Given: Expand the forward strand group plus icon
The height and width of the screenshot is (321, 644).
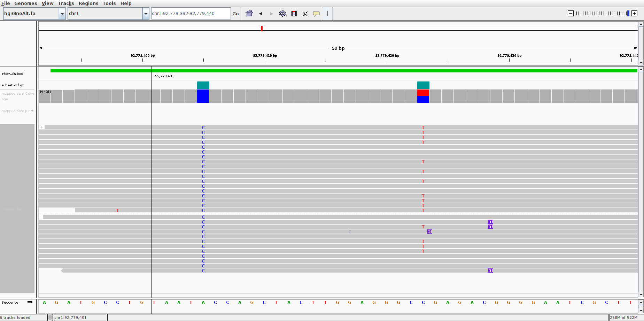Looking at the screenshot, I should pyautogui.click(x=41, y=127).
